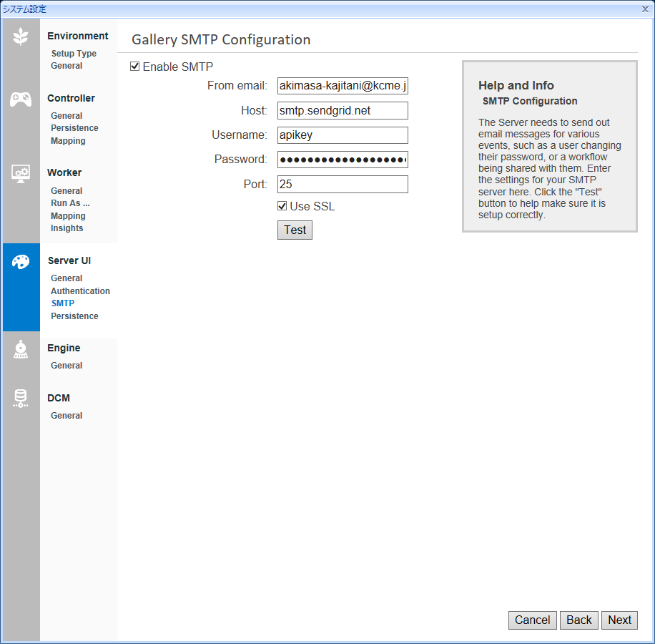The height and width of the screenshot is (644, 655).
Task: Click the Server UI palette icon
Action: (21, 262)
